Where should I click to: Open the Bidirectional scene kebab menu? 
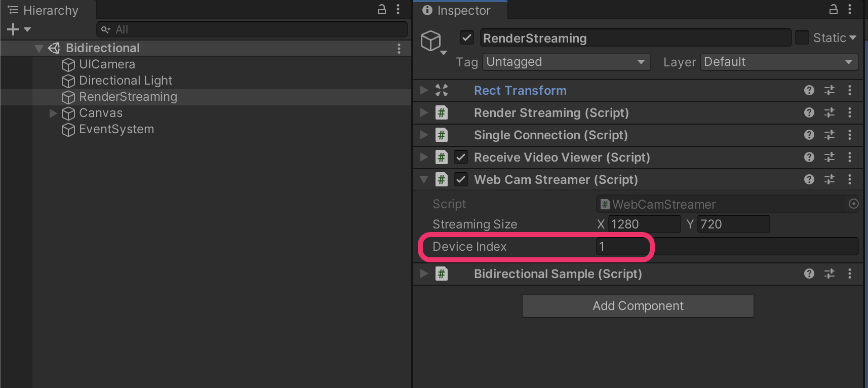coord(399,48)
